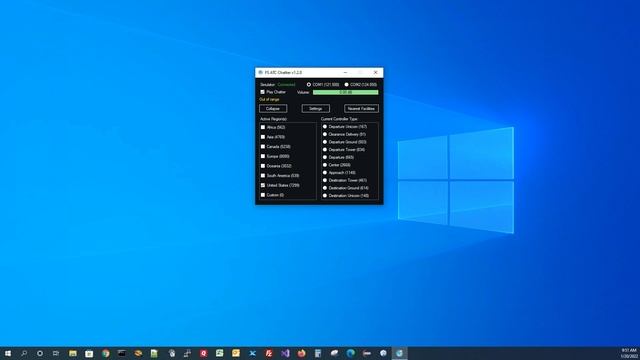Click the Out of range status text

269,100
